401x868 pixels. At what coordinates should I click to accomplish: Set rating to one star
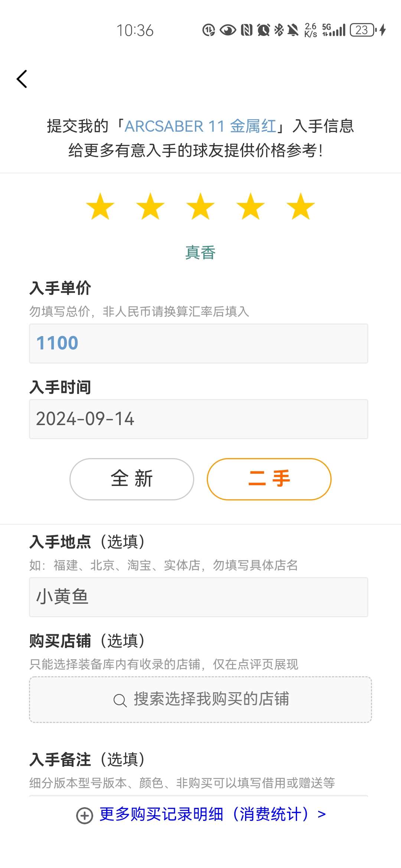(x=100, y=206)
